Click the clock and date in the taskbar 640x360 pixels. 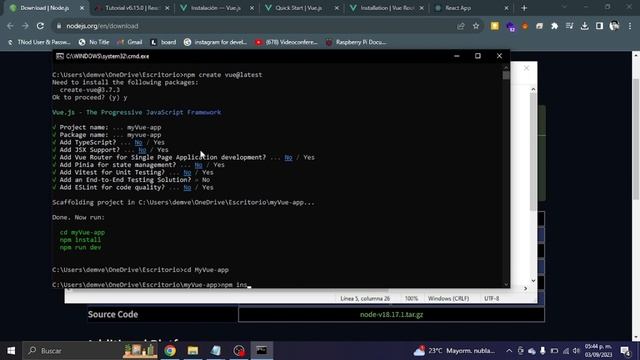point(598,351)
